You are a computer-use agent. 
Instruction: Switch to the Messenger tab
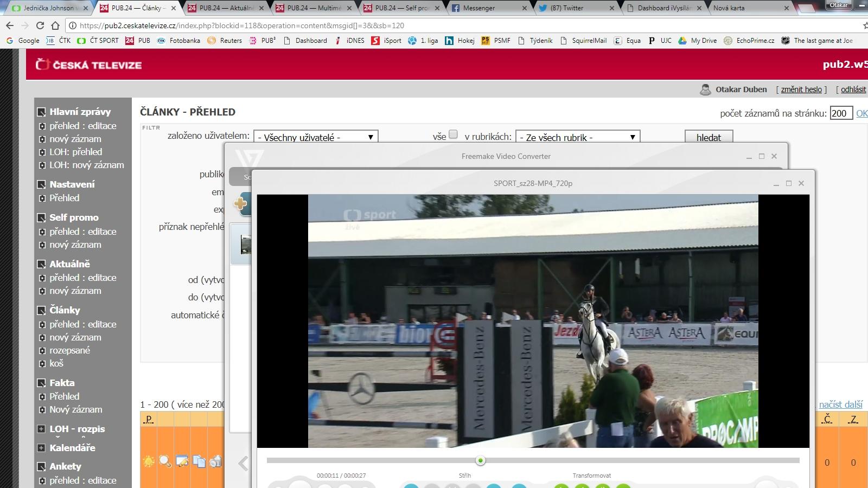click(x=489, y=8)
